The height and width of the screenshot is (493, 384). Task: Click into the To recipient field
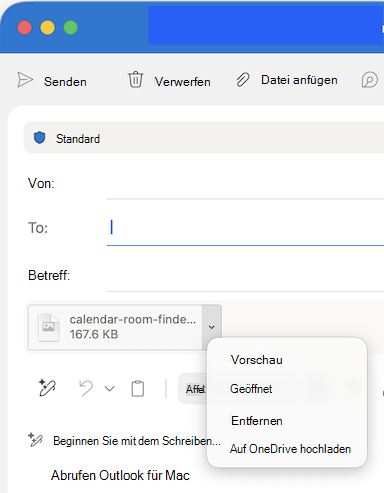(245, 228)
